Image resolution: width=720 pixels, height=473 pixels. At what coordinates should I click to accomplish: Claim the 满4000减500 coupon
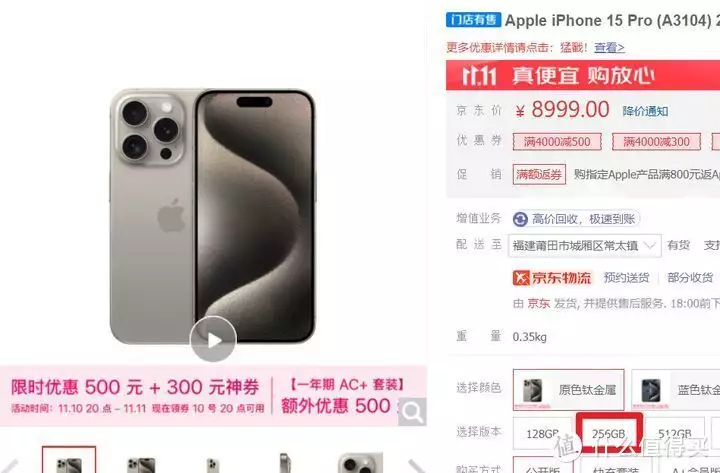point(557,142)
